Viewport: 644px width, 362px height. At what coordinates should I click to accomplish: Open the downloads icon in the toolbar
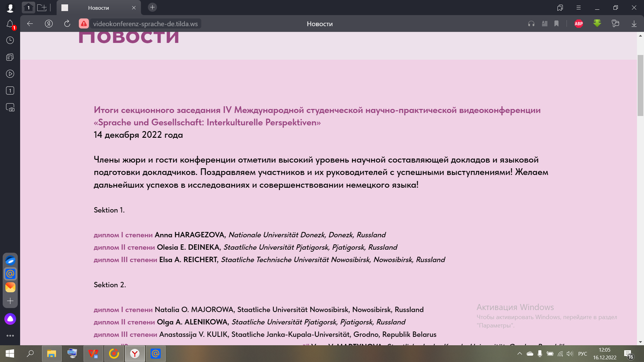(x=634, y=24)
